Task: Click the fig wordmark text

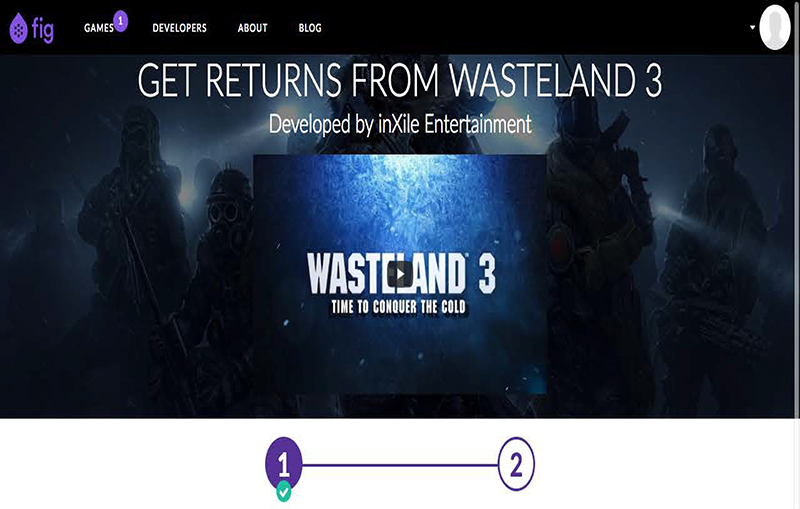Action: click(x=42, y=30)
